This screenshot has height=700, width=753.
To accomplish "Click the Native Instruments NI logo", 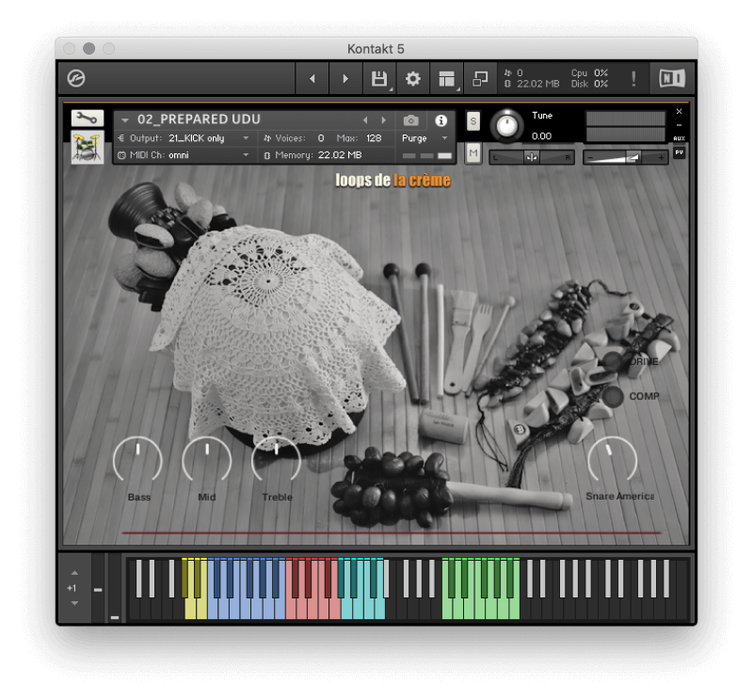I will 672,78.
